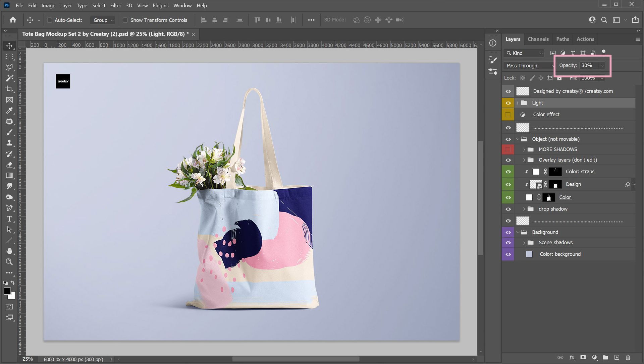Open the Pass Through blend mode dropdown
The image size is (644, 364).
click(528, 66)
